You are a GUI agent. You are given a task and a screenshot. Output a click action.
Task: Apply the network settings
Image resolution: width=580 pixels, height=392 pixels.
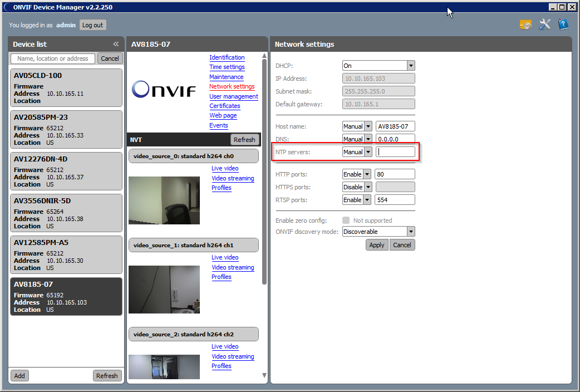click(377, 245)
